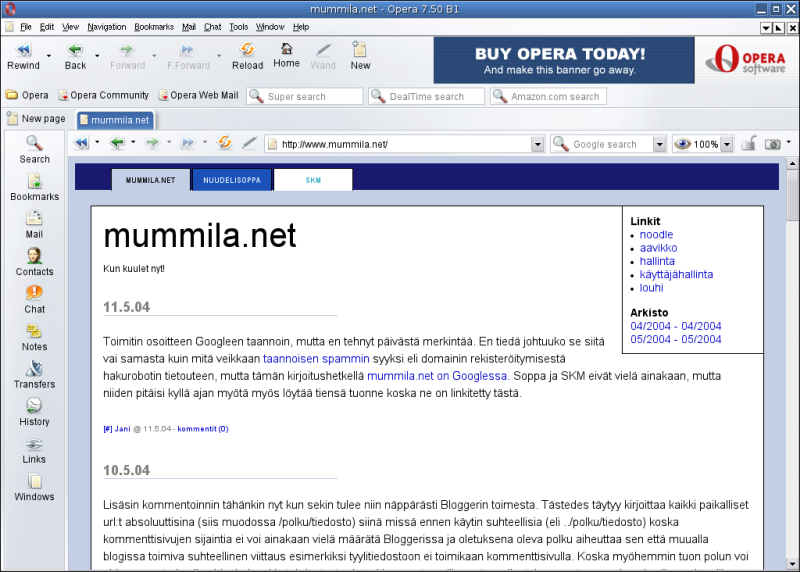This screenshot has height=572, width=800.
Task: Expand the address bar URL dropdown
Action: coord(537,144)
